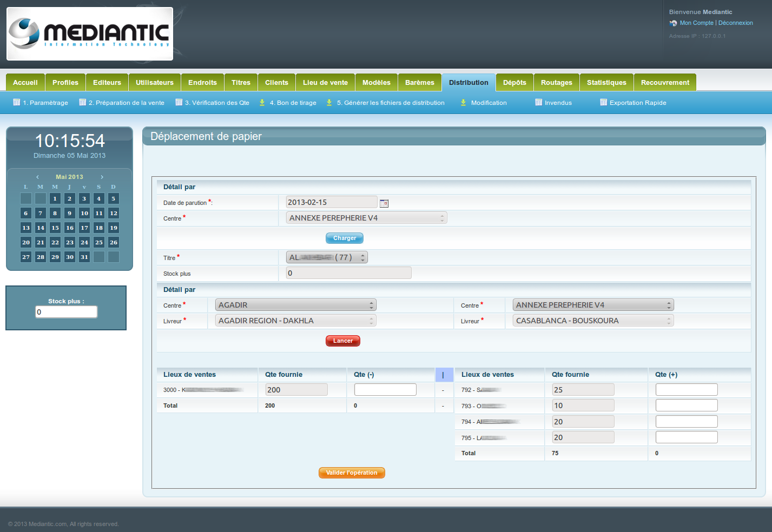
Task: Click the Exportation Rapide list icon
Action: pyautogui.click(x=604, y=102)
